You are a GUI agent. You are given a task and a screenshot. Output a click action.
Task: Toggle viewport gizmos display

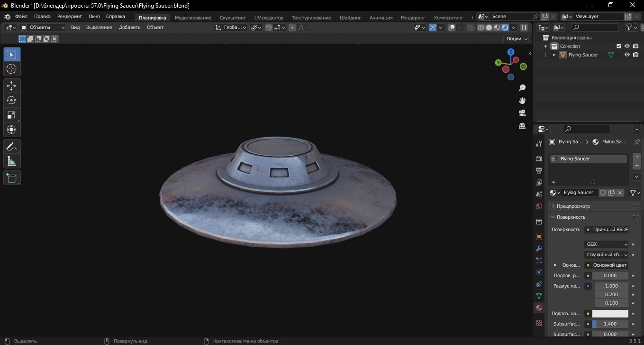point(432,28)
